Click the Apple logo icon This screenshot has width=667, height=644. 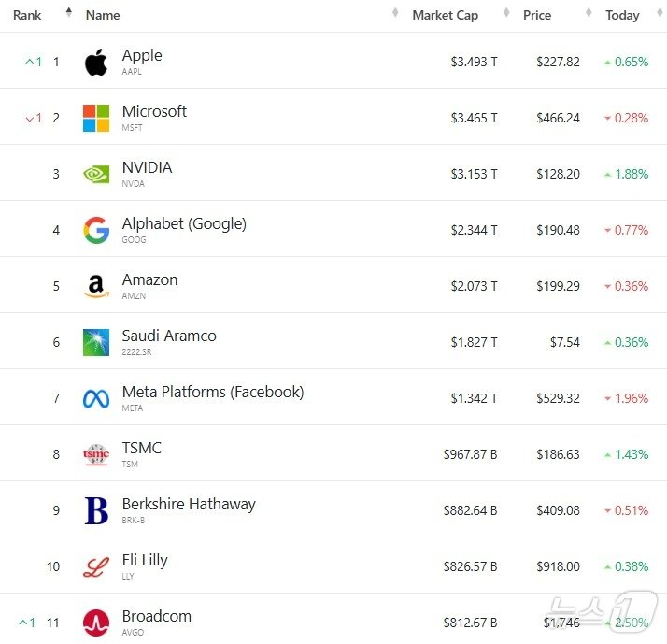tap(96, 63)
